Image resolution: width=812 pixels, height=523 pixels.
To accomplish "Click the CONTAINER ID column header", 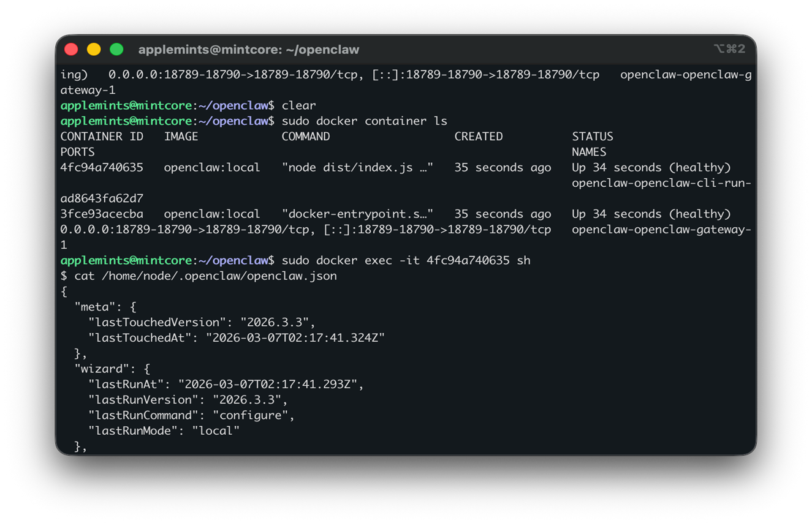I will coord(102,137).
